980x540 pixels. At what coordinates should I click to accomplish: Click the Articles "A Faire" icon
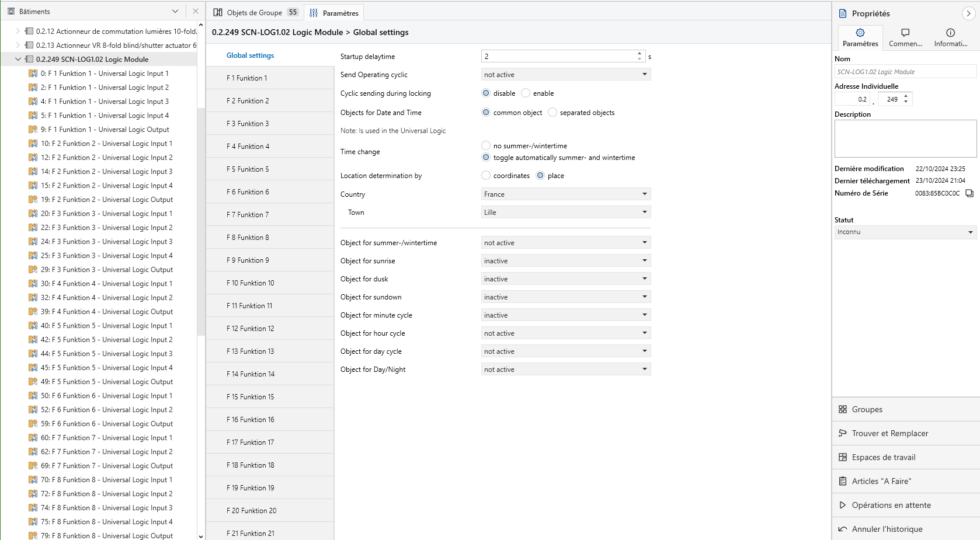click(x=843, y=481)
